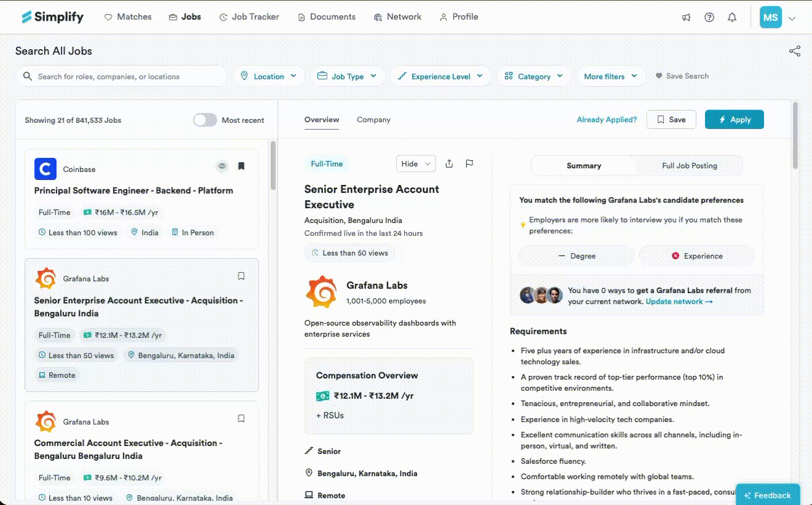
Task: Show the Full Job Posting tab
Action: point(689,166)
